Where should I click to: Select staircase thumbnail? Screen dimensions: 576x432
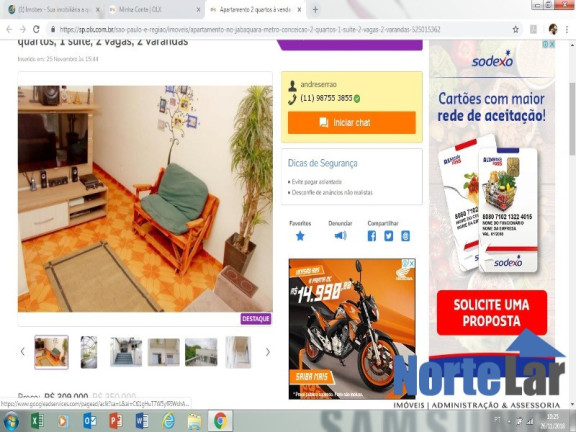tap(126, 352)
